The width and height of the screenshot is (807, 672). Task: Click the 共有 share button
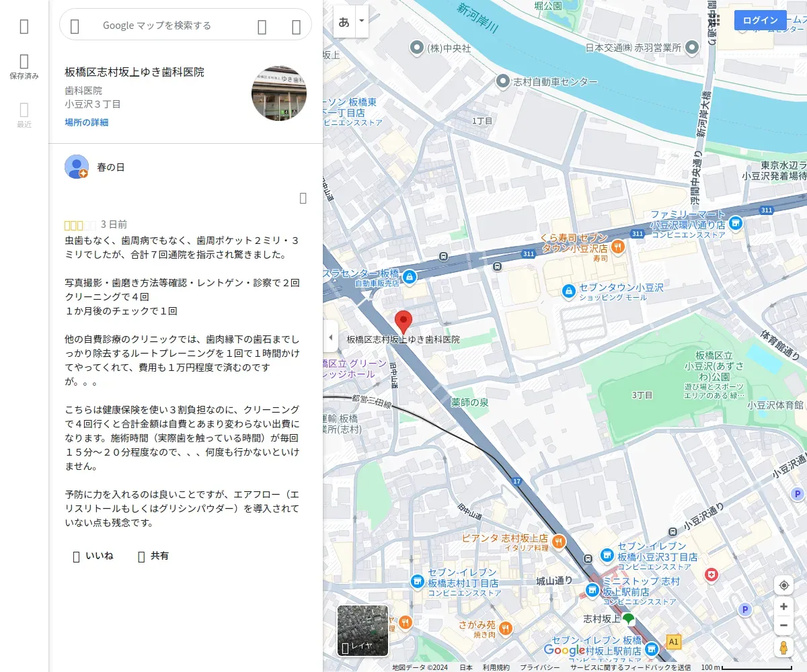click(x=153, y=556)
